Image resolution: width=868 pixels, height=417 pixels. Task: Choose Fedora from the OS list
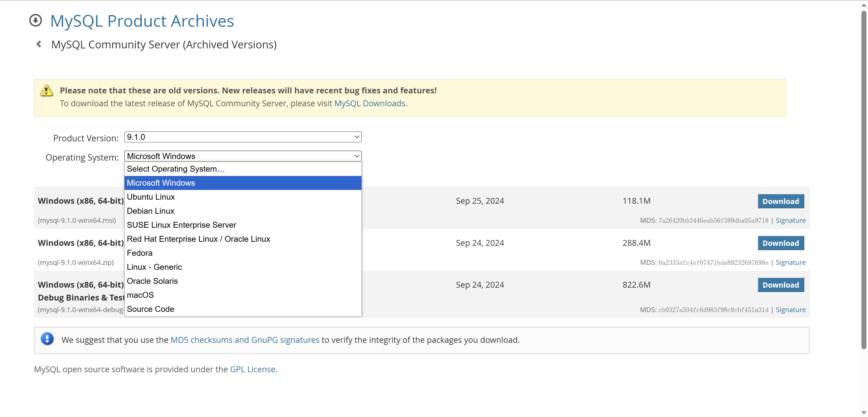point(140,253)
